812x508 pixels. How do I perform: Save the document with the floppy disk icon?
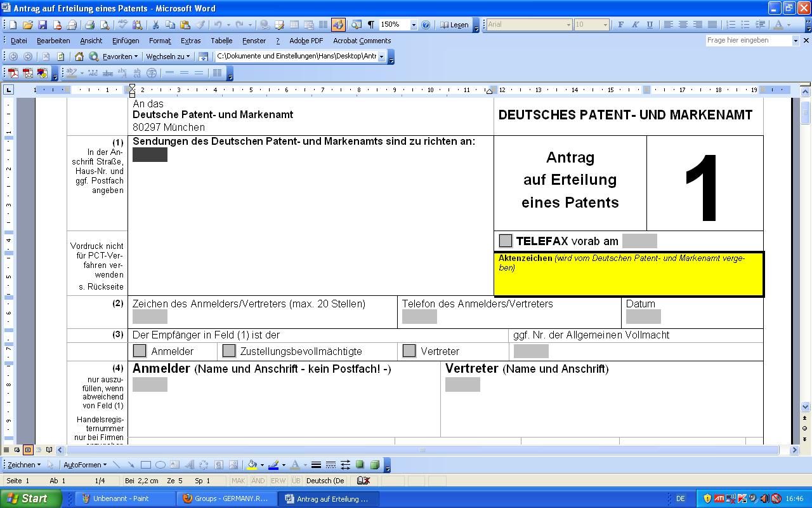point(43,25)
